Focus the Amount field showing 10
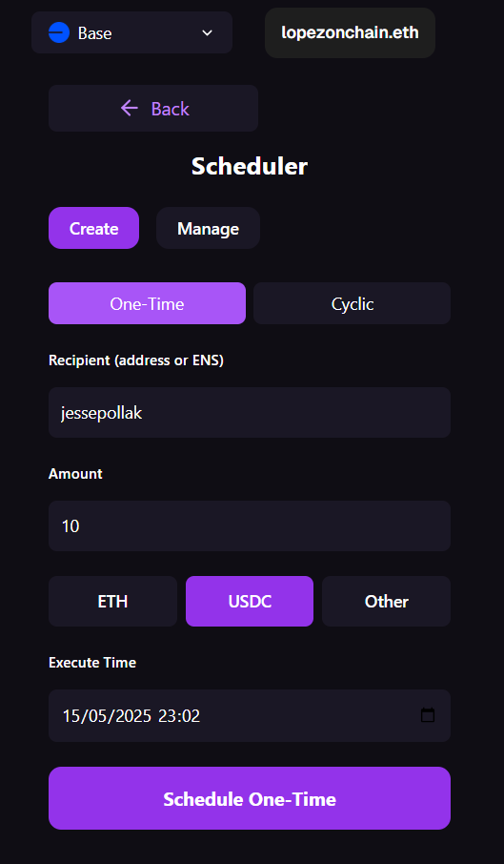Image resolution: width=504 pixels, height=864 pixels. pos(250,526)
